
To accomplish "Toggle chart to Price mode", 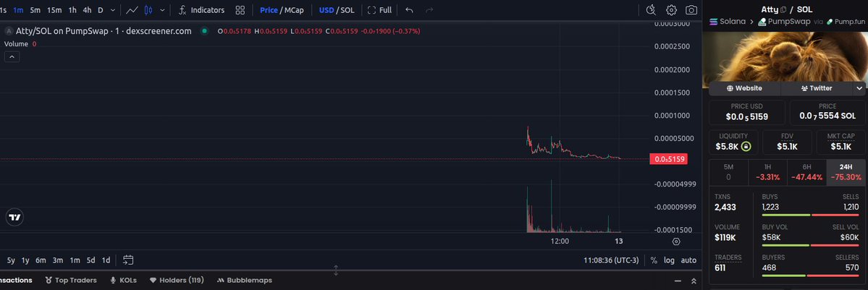I will pyautogui.click(x=269, y=10).
